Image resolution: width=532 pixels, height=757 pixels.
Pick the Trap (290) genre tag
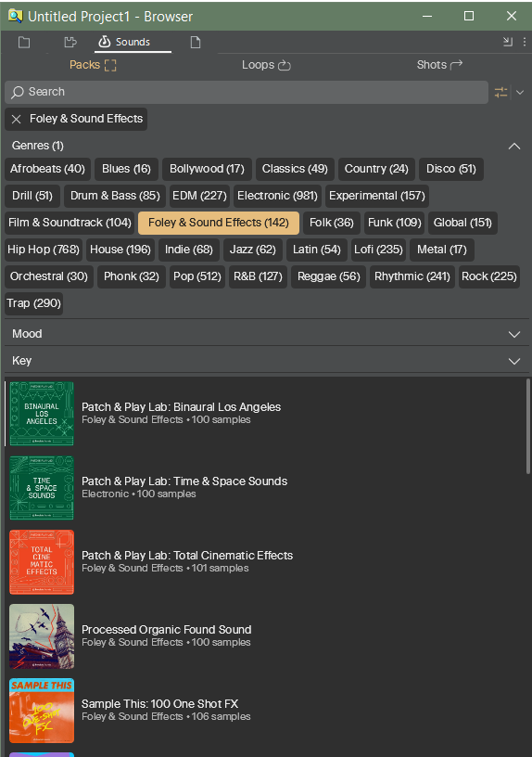pyautogui.click(x=33, y=303)
